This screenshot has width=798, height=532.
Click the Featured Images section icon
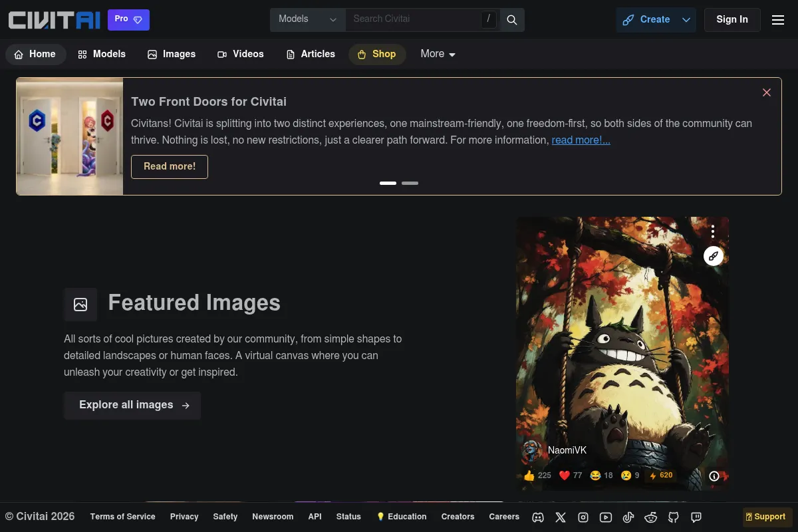pos(80,305)
